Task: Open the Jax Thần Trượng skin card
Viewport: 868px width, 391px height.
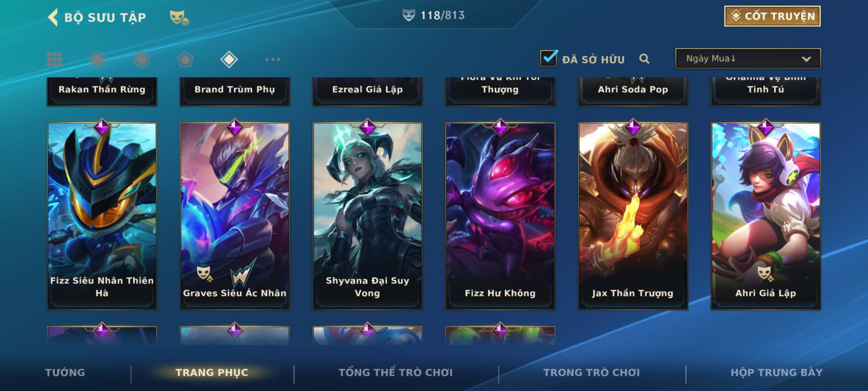Action: click(x=633, y=216)
